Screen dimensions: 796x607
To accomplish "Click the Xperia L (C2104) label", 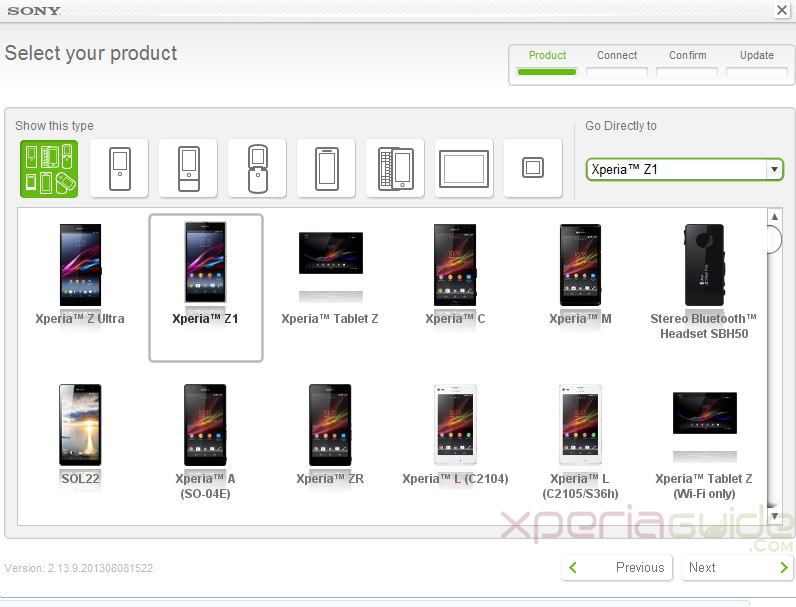I will [x=455, y=479].
